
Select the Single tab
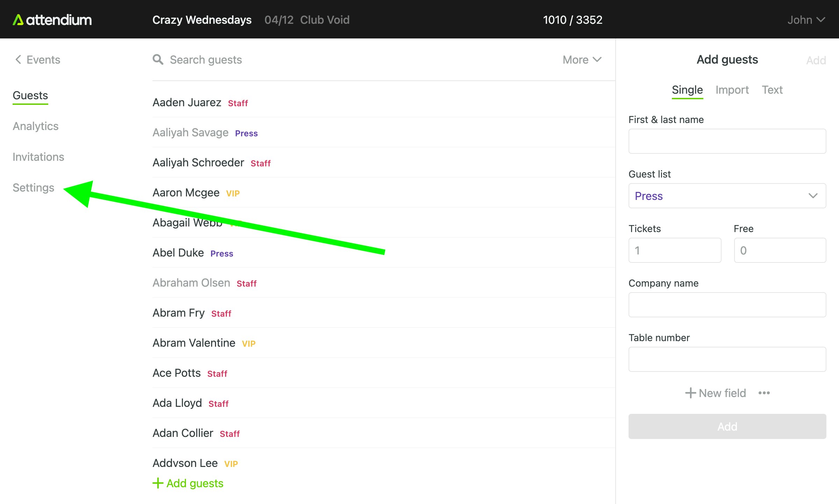coord(687,90)
